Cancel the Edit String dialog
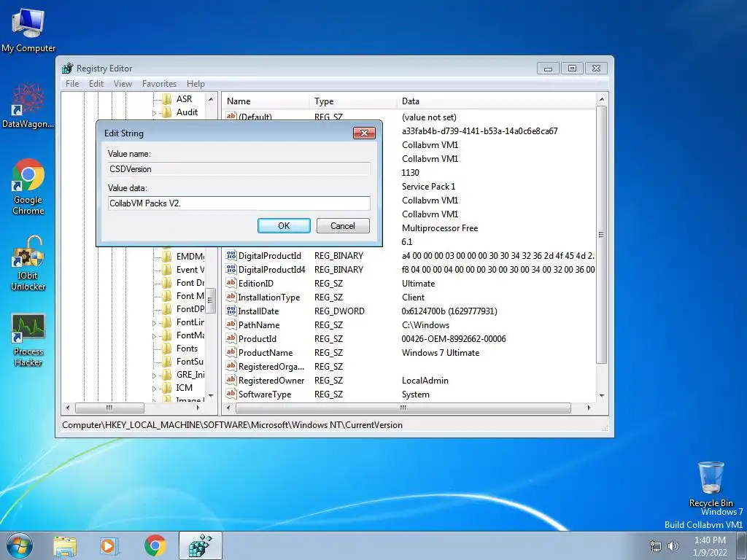This screenshot has height=560, width=747. pyautogui.click(x=343, y=226)
